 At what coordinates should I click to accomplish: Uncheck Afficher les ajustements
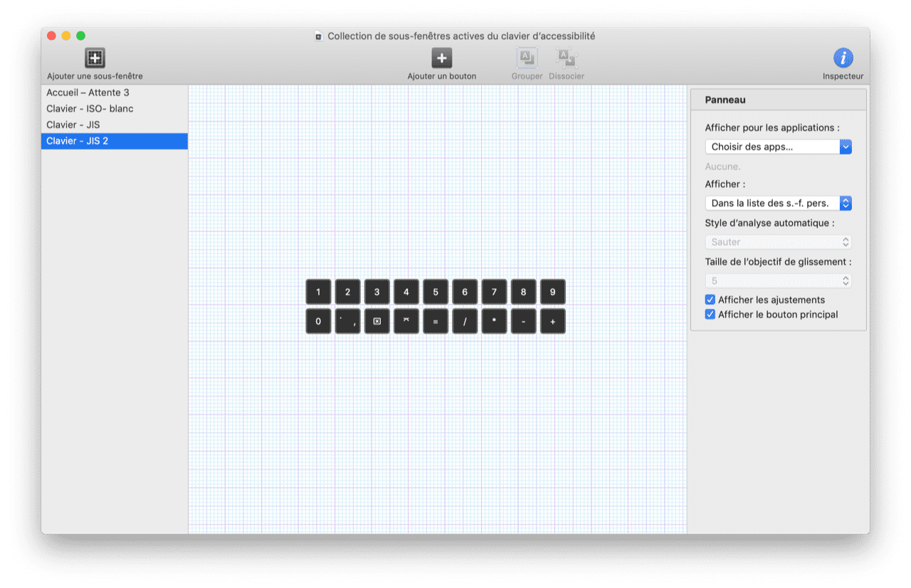point(710,300)
